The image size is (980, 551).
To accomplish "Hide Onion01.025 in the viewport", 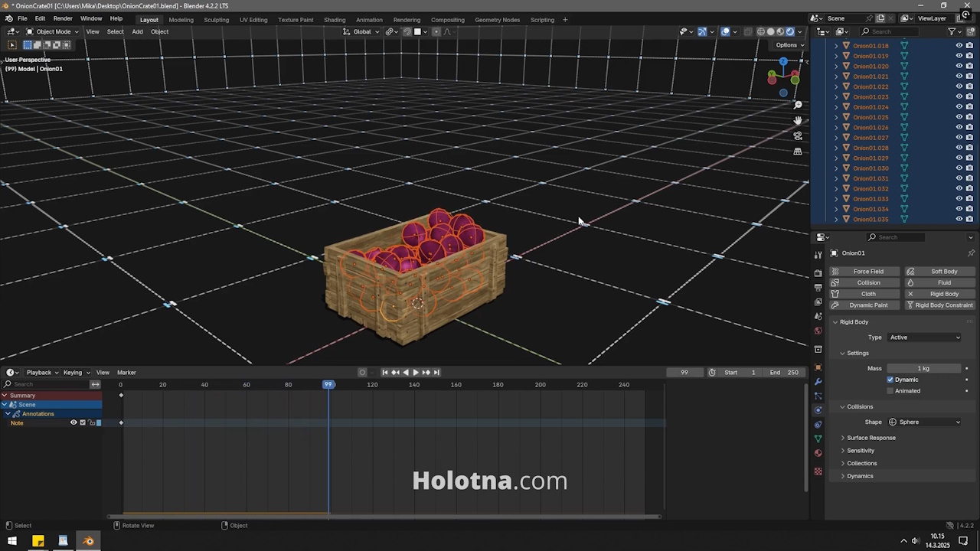I will click(x=959, y=117).
